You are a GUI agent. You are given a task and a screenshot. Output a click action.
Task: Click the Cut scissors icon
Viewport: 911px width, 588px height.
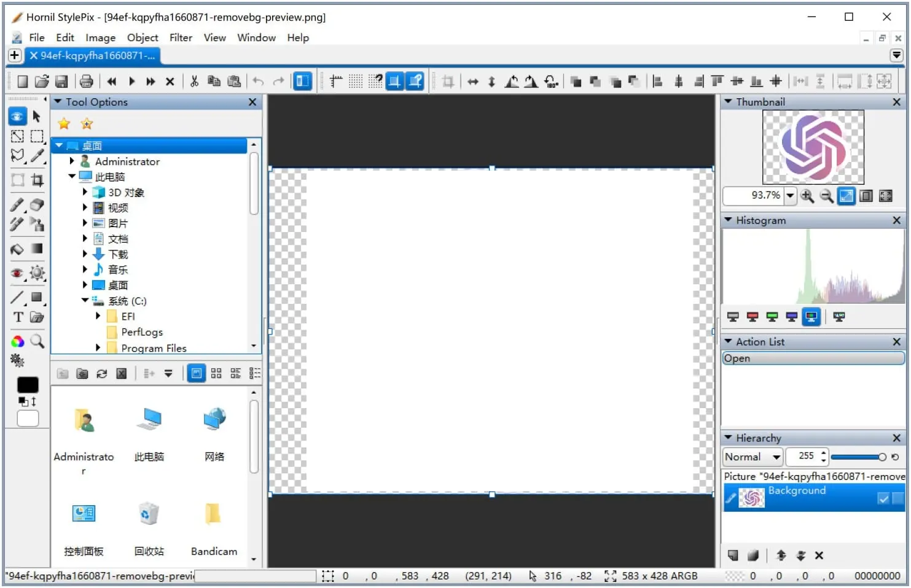194,81
